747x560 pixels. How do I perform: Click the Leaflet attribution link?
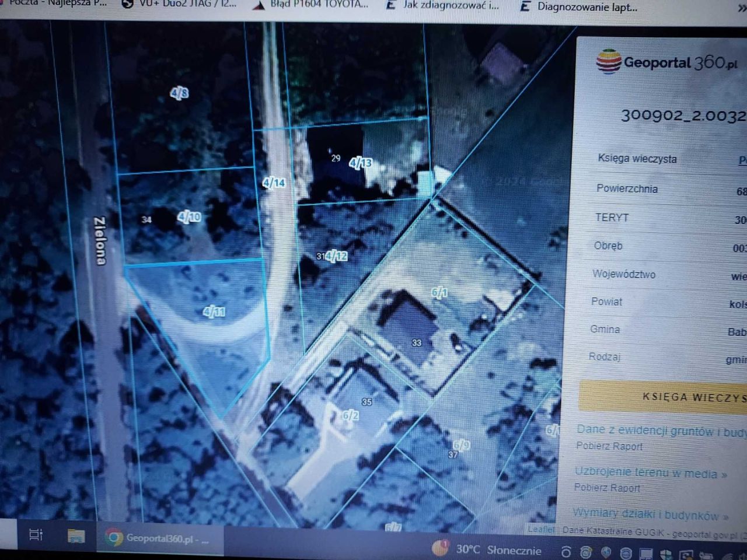coord(542,529)
